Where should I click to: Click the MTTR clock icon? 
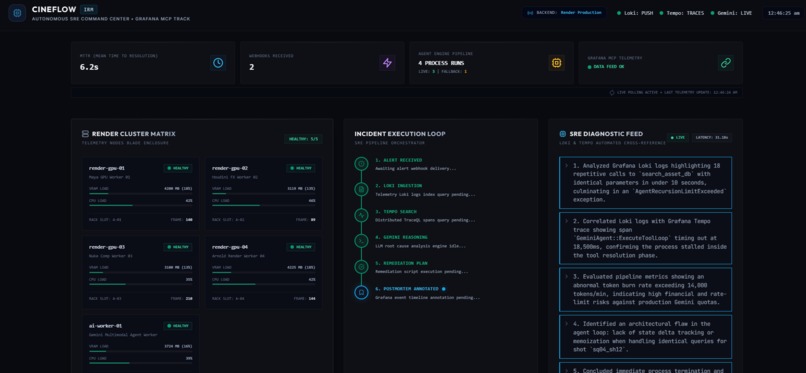coord(218,63)
